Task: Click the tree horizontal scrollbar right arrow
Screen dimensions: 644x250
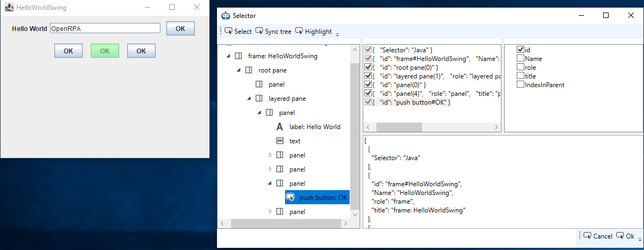Action: tap(346, 223)
